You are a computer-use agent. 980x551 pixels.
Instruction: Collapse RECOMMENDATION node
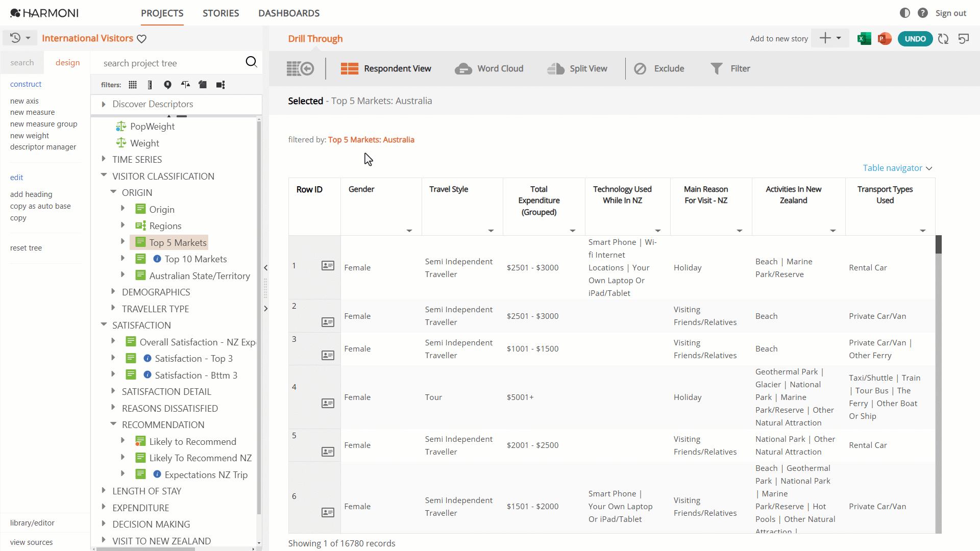(113, 424)
